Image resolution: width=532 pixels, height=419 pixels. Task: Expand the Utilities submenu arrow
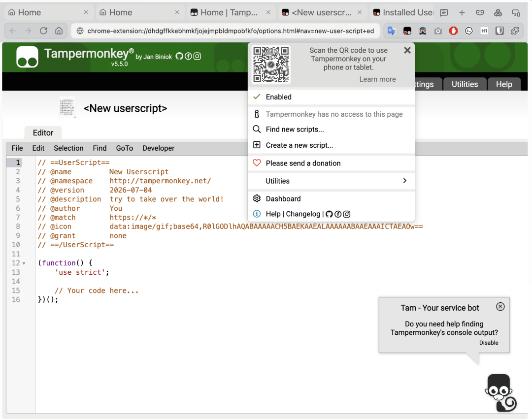[404, 181]
